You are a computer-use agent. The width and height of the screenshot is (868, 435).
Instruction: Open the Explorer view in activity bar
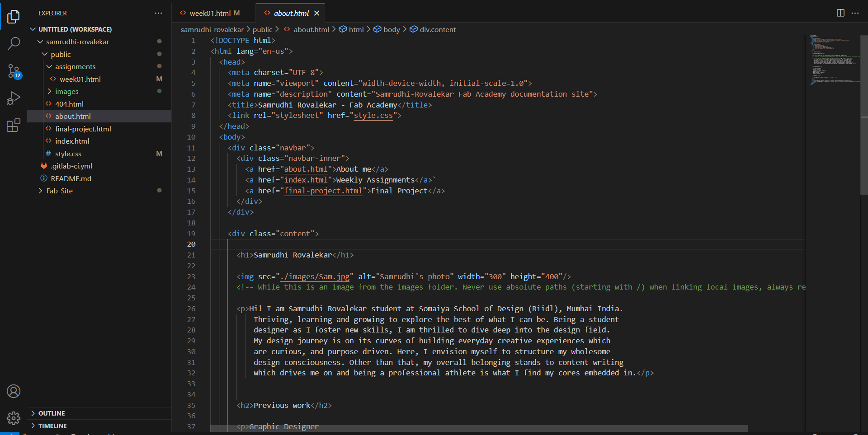14,17
